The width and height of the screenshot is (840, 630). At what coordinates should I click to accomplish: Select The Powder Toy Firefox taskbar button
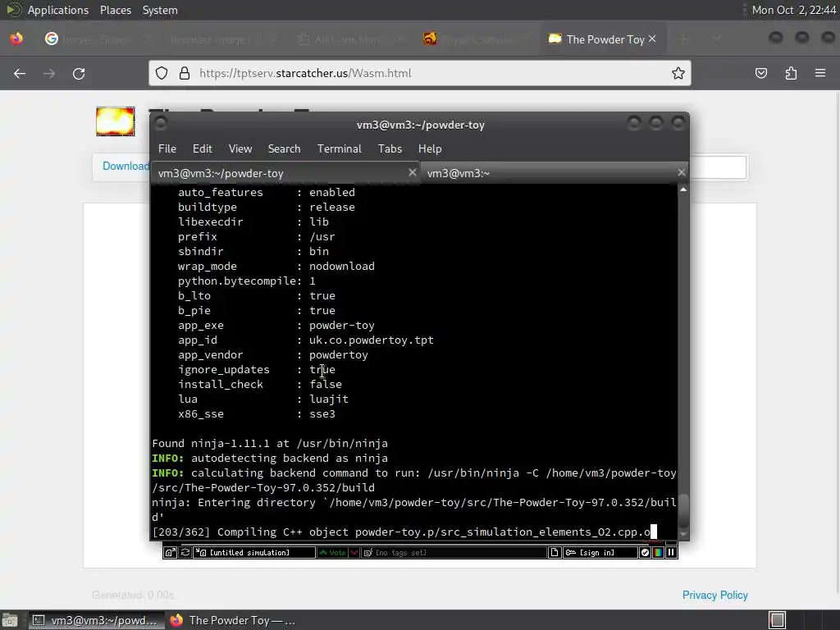[234, 620]
